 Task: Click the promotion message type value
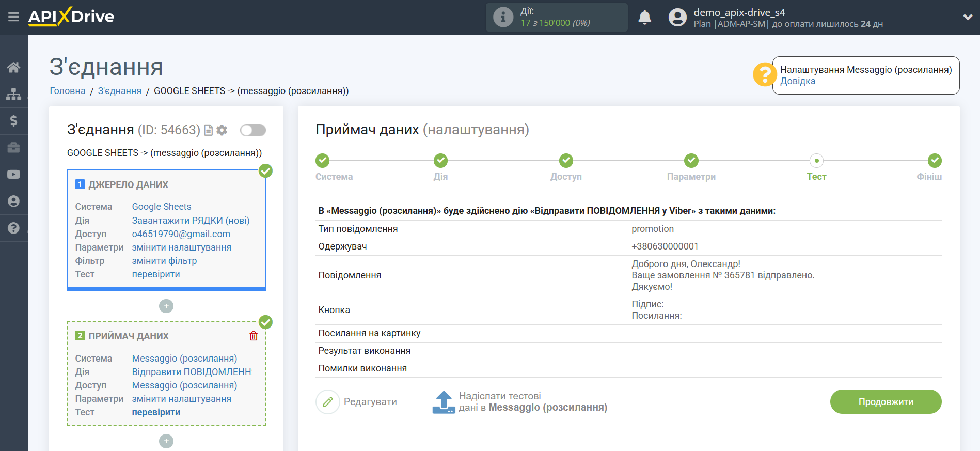click(653, 229)
